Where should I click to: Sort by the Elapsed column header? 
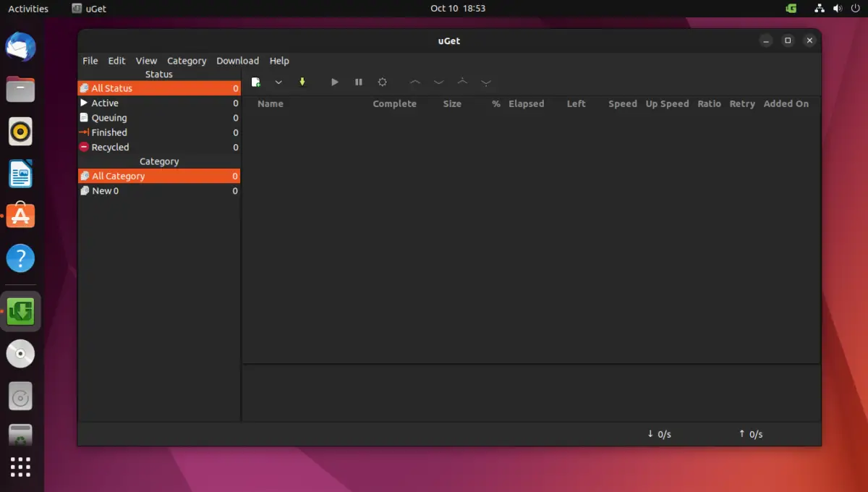(x=526, y=103)
